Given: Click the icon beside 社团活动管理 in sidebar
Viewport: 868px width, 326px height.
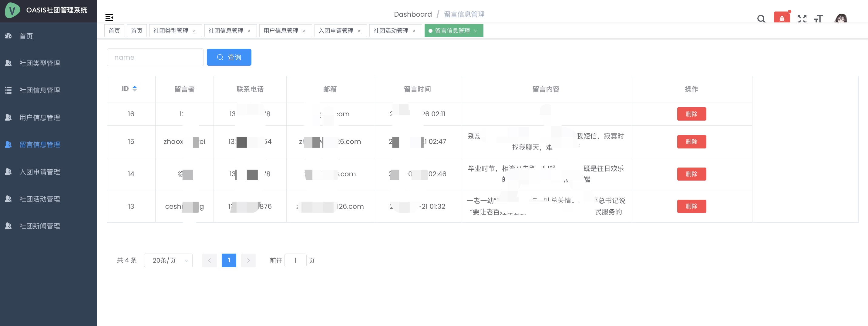Looking at the screenshot, I should pyautogui.click(x=8, y=199).
